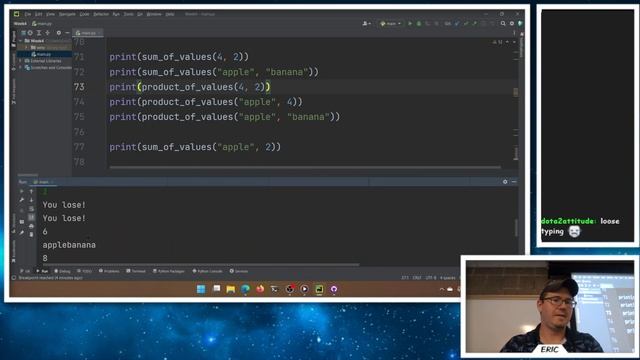
Task: Open OBS Studio icon in taskbar
Action: coord(290,289)
